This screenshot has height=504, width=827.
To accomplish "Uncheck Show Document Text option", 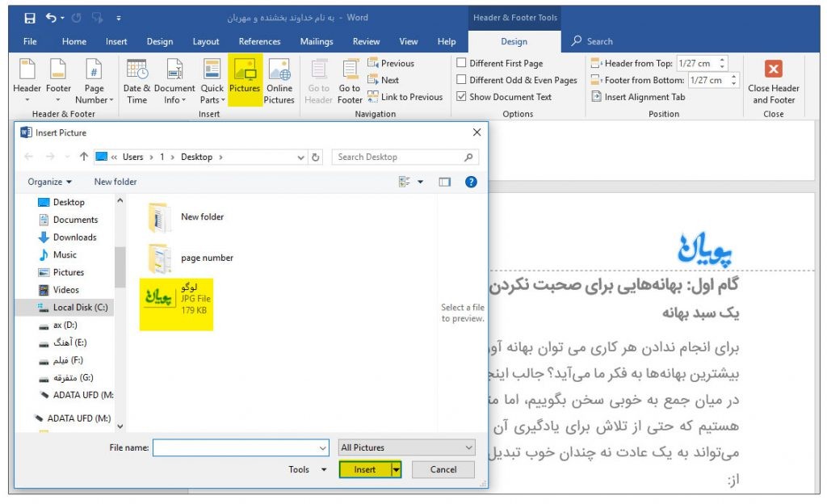I will coord(461,97).
